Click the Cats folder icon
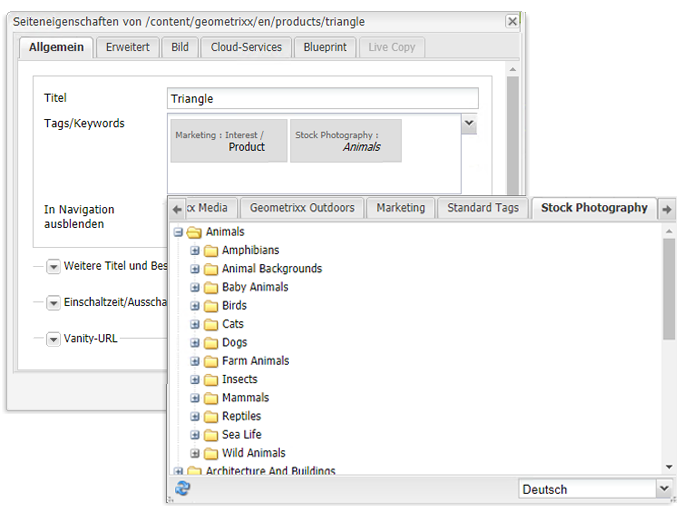The height and width of the screenshot is (507, 678). (x=211, y=325)
